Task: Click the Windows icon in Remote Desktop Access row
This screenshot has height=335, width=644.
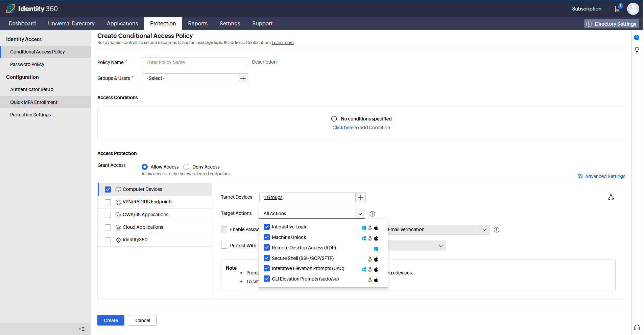Action: click(376, 249)
